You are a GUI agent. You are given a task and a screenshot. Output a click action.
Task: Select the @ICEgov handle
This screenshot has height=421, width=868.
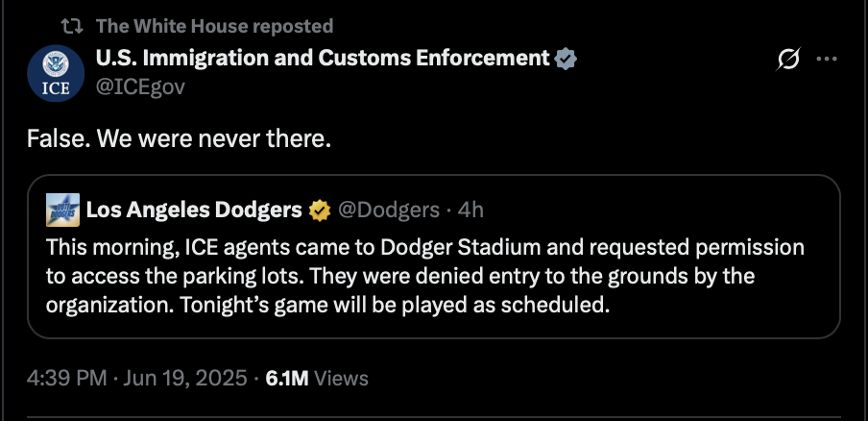click(140, 87)
